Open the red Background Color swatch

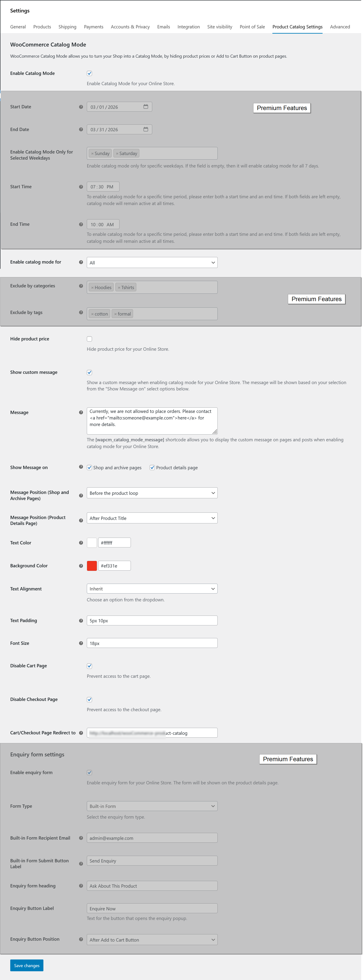(x=92, y=566)
